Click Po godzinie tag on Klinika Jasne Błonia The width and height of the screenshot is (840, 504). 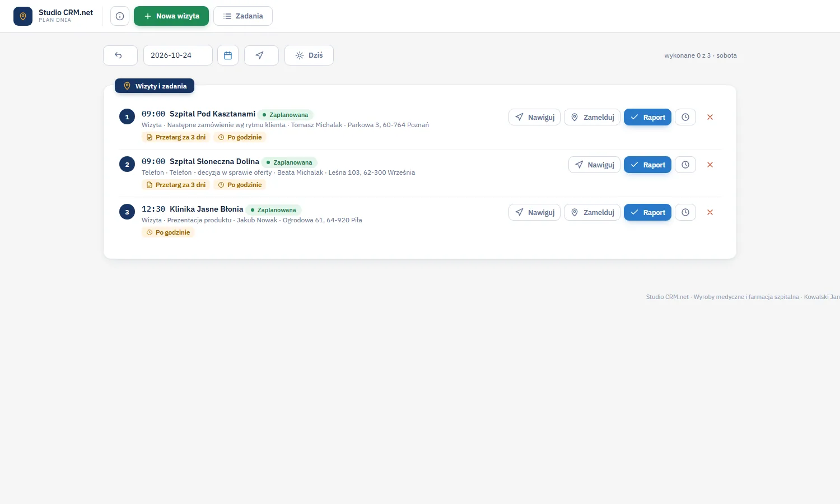click(x=168, y=232)
